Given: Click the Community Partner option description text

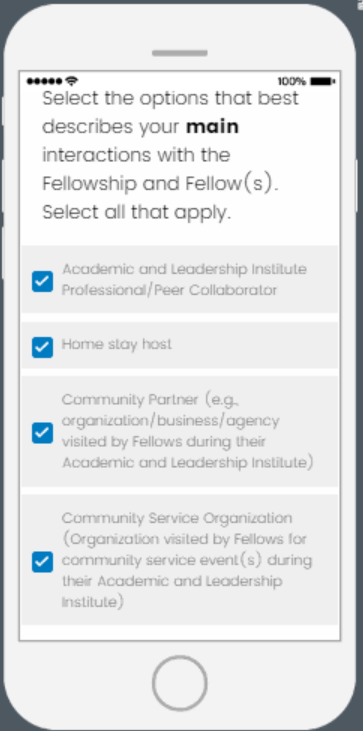Looking at the screenshot, I should (x=187, y=431).
